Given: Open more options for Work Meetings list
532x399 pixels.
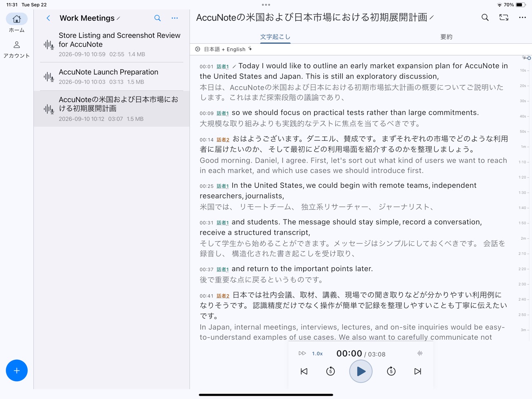Looking at the screenshot, I should pos(175,18).
